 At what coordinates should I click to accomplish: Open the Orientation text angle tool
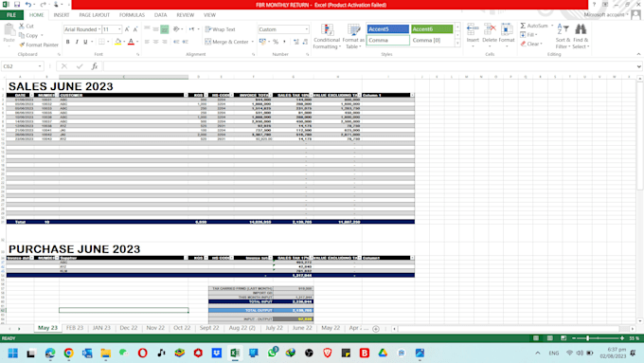[x=177, y=29]
